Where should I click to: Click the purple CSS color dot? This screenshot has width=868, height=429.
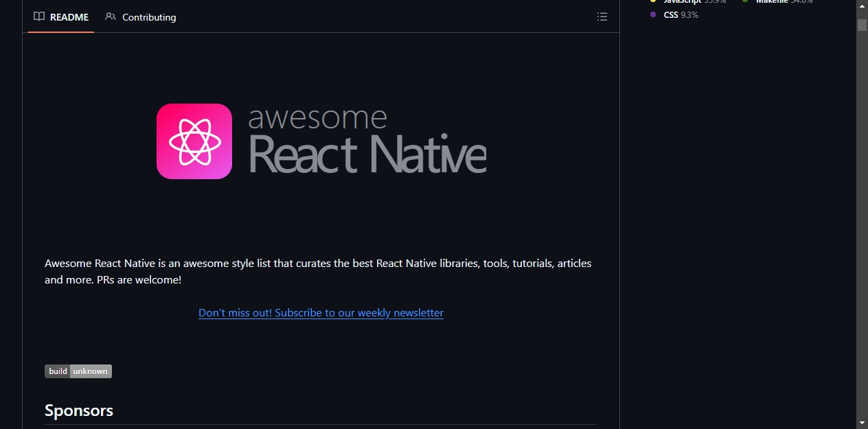pos(653,14)
